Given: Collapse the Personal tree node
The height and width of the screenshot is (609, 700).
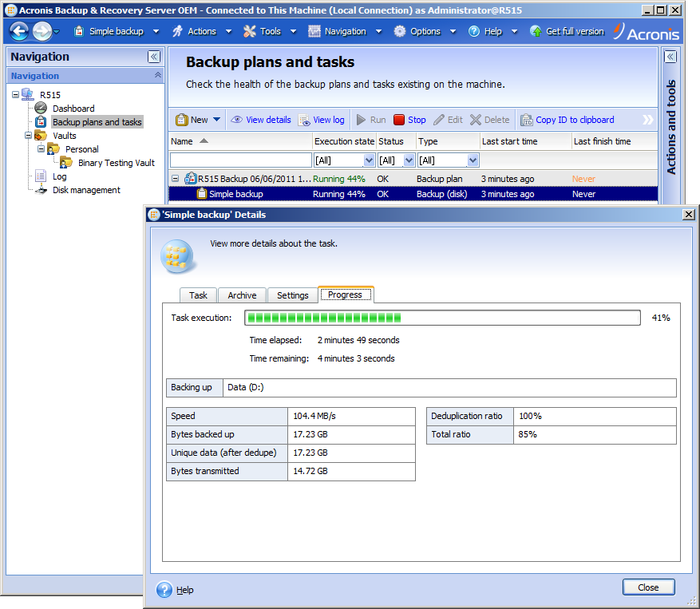Looking at the screenshot, I should tap(41, 148).
